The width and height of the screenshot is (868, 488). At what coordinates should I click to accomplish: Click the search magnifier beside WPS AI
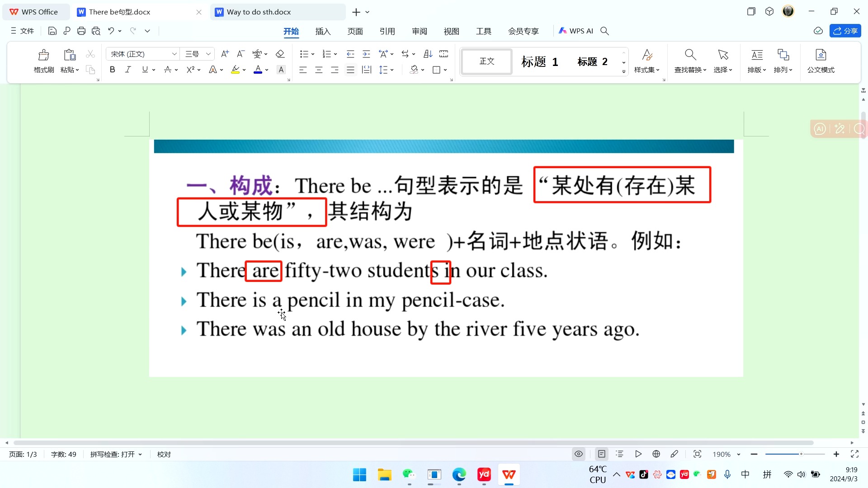pos(605,31)
